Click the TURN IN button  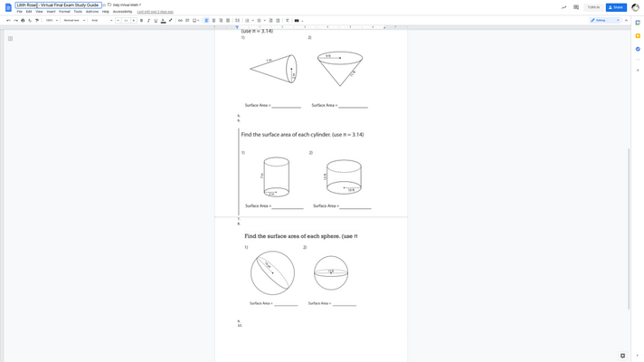[593, 7]
